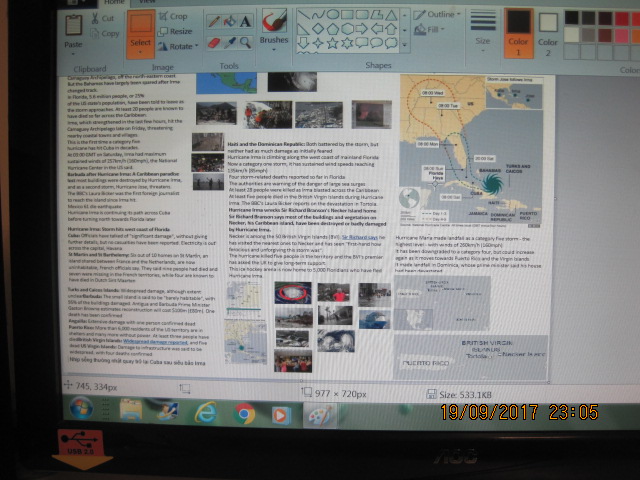This screenshot has width=640, height=480.
Task: Choose the Cloud callout shape
Action: tap(391, 42)
